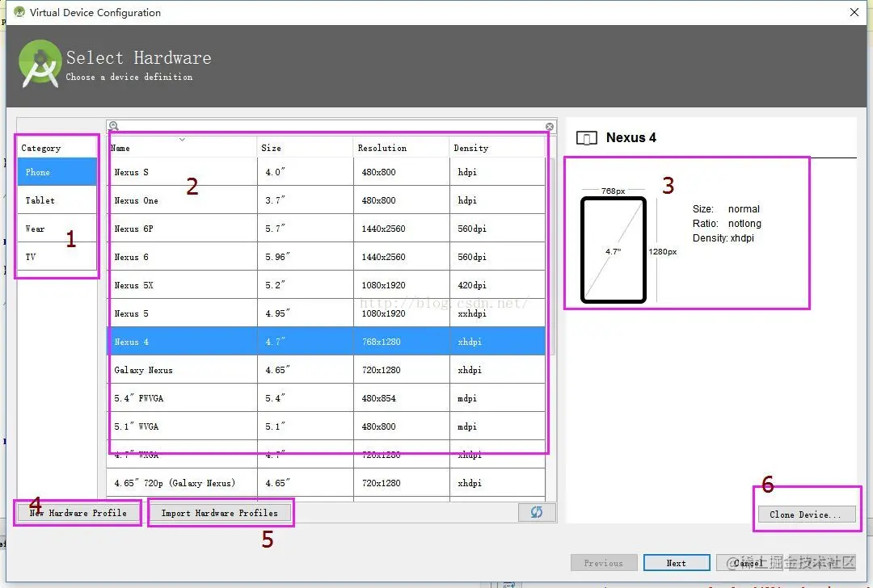Click the refresh device list icon button
The width and height of the screenshot is (873, 588).
point(536,512)
